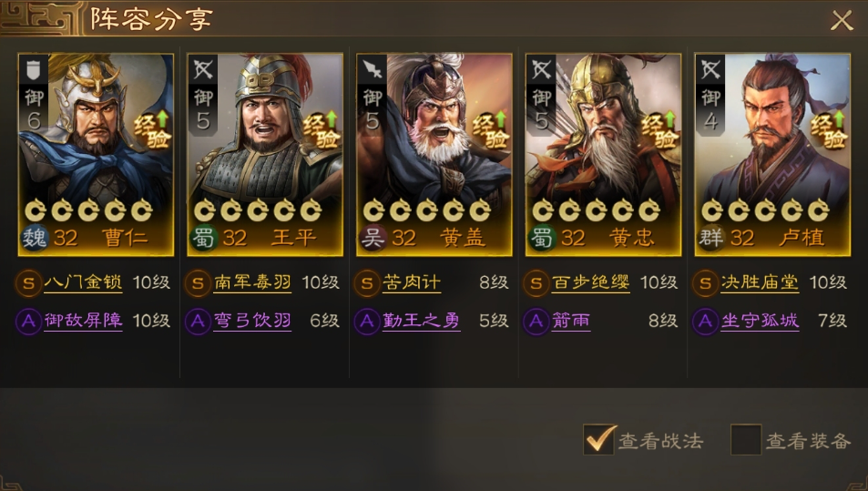Click the A rank badge beside 箭雨
The image size is (868, 491).
(x=536, y=321)
